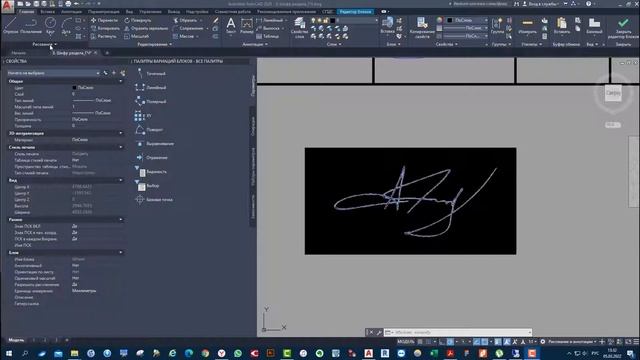The width and height of the screenshot is (640, 360).
Task: Add the Точечный parameter from palette
Action: tap(151, 73)
